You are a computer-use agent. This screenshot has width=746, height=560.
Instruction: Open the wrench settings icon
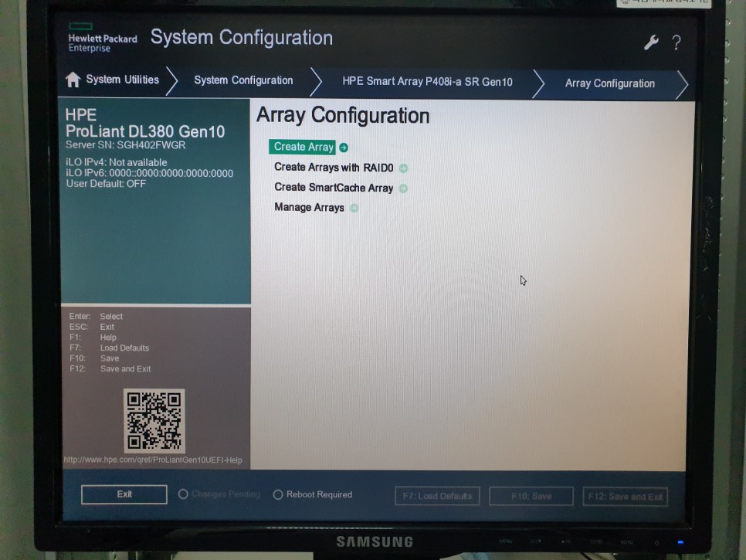651,42
